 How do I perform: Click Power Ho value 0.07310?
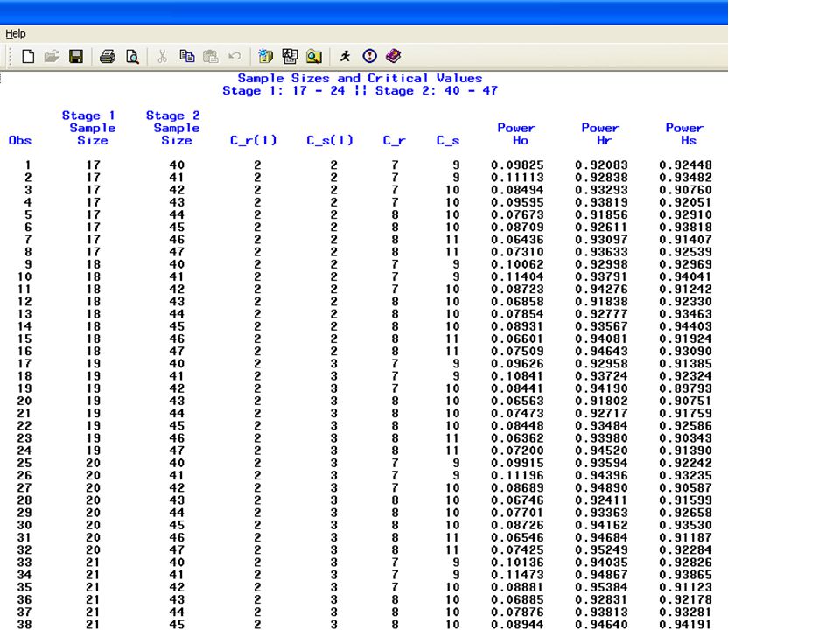pos(517,252)
